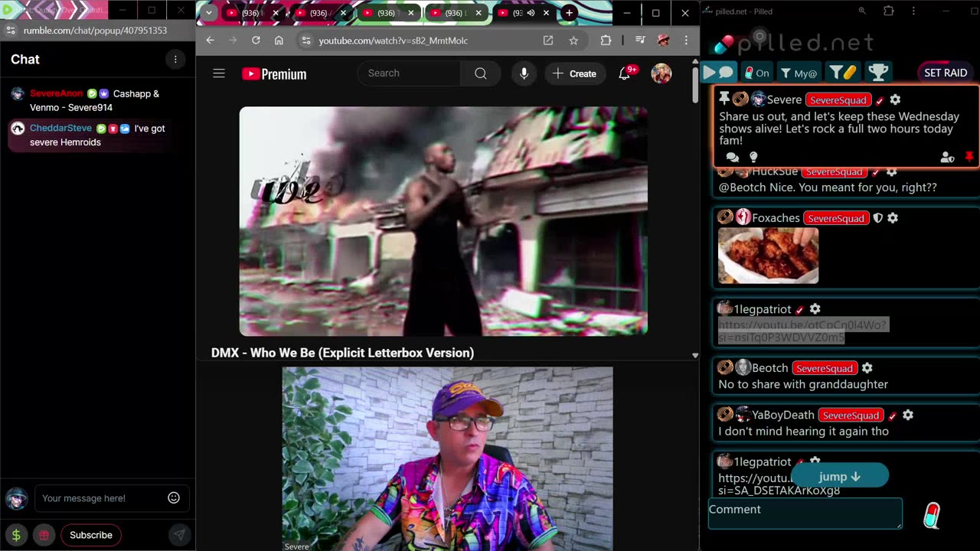Go to home page in YouTube browser
Viewport: 980px width, 551px height.
(x=279, y=41)
